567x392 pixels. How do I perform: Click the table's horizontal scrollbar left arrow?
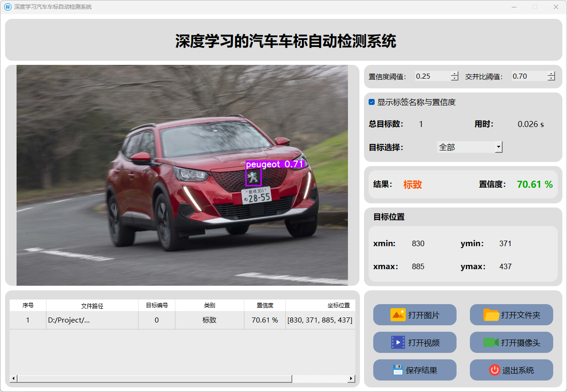tap(13, 379)
